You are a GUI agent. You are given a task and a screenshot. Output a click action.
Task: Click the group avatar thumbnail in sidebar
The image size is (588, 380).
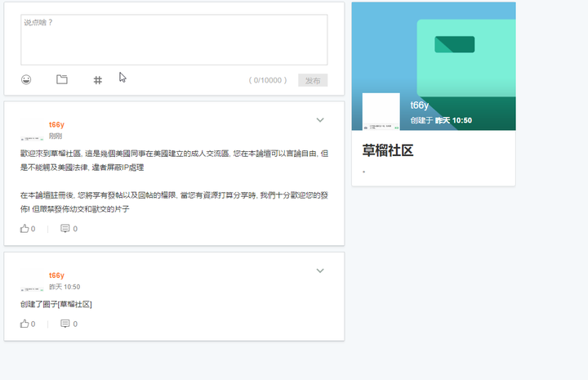[x=381, y=112]
